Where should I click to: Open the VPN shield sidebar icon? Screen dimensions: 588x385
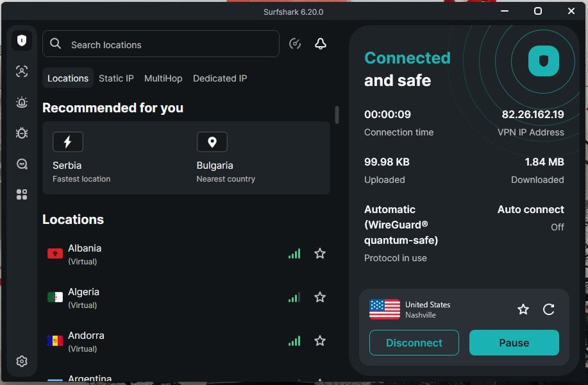tap(22, 40)
